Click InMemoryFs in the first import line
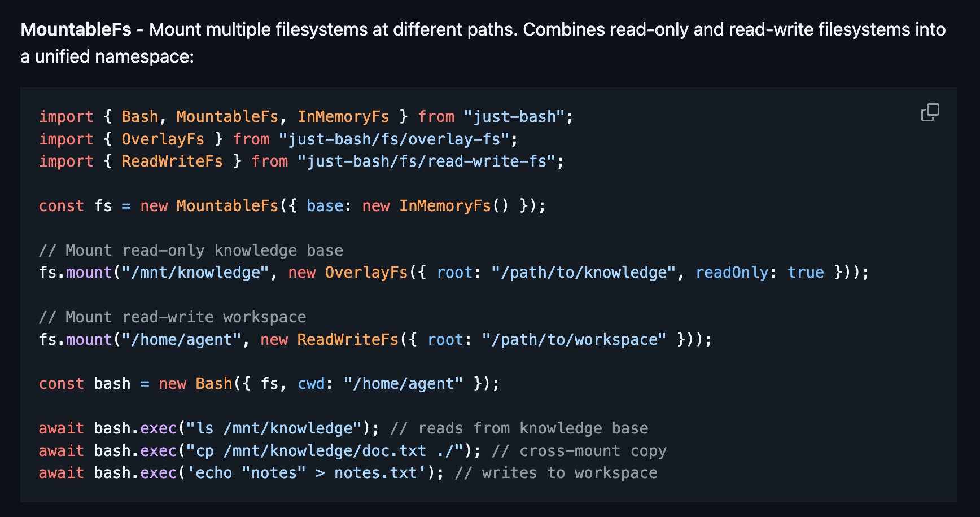 click(x=343, y=117)
